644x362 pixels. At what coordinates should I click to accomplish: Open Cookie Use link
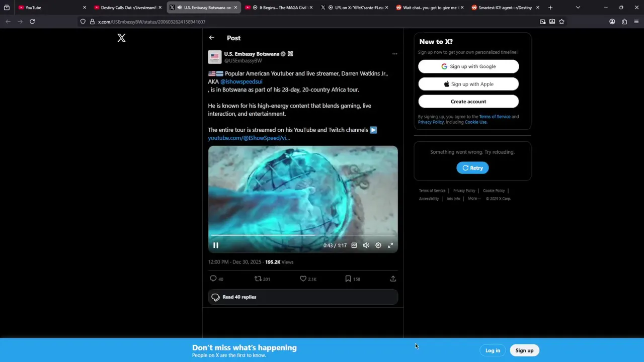coord(475,122)
